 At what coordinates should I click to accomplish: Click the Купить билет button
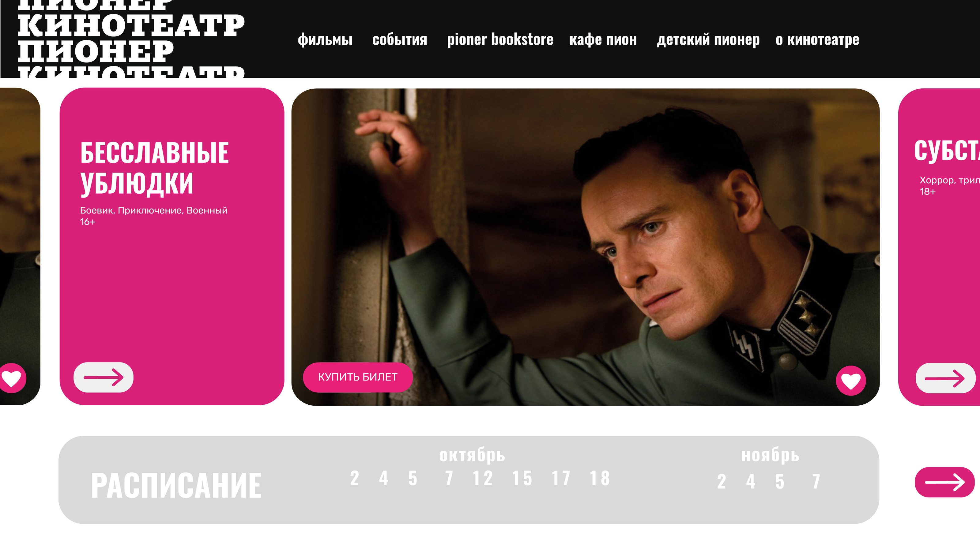click(x=358, y=377)
